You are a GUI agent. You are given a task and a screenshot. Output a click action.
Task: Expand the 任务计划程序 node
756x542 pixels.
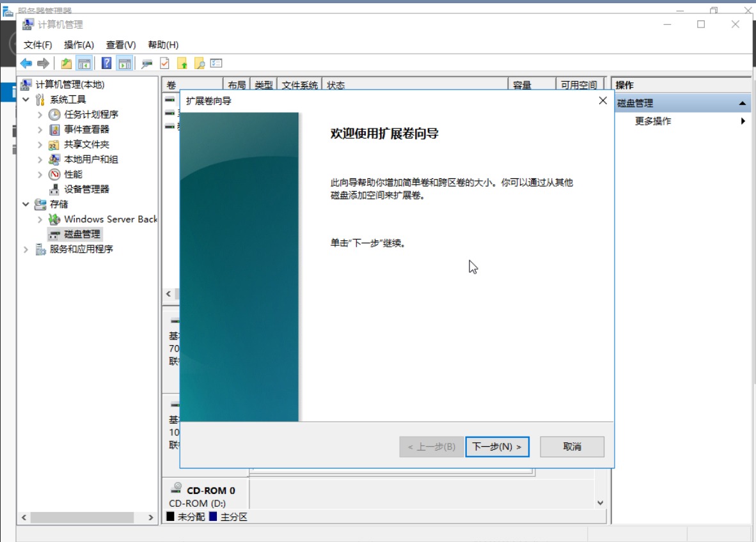[40, 114]
